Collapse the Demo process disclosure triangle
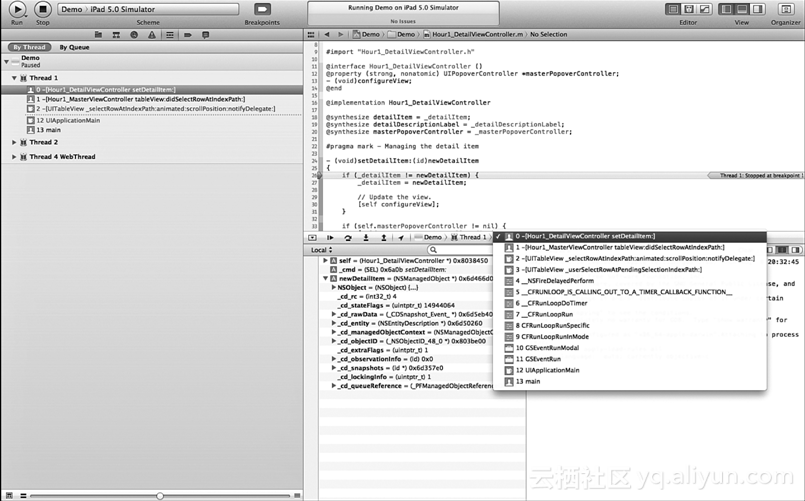This screenshot has width=805, height=501. click(x=6, y=62)
